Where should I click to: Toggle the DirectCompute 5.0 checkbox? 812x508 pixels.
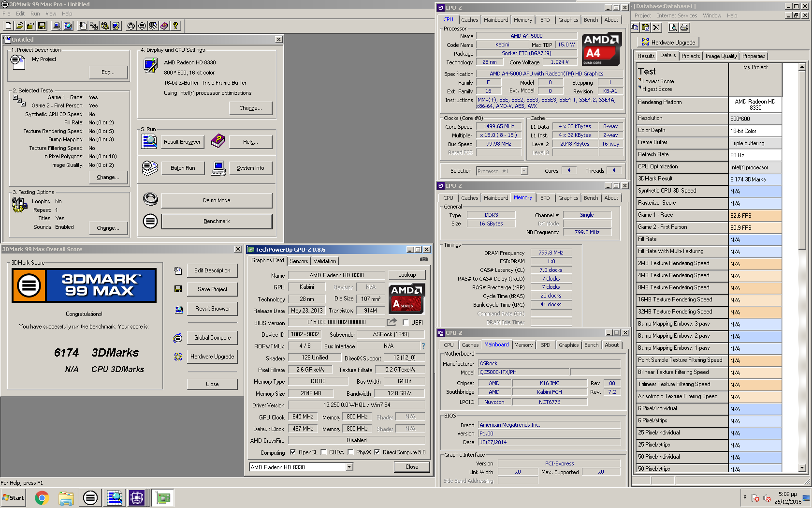click(377, 452)
